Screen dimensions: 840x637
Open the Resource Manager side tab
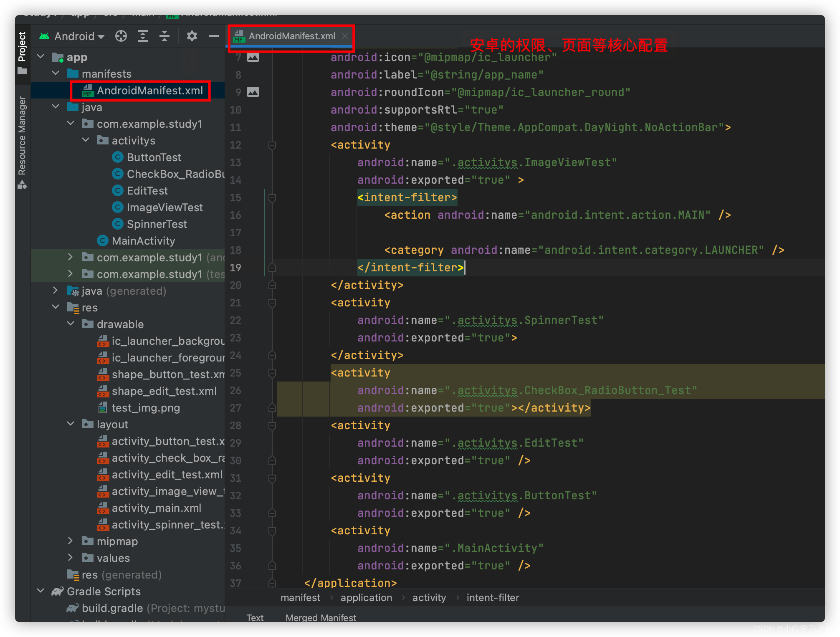[x=22, y=142]
